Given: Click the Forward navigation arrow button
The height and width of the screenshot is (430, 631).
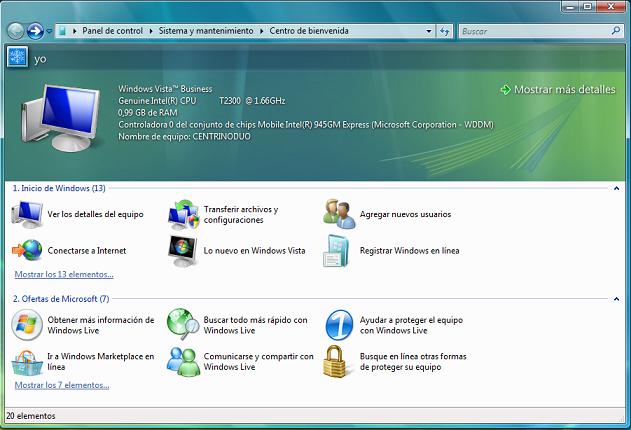Looking at the screenshot, I should point(35,31).
